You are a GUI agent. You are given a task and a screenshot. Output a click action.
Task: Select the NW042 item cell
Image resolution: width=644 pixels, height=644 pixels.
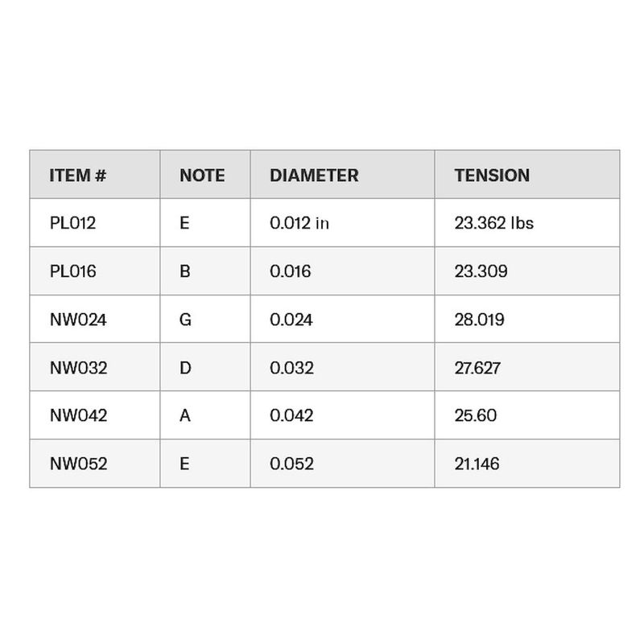pyautogui.click(x=95, y=415)
